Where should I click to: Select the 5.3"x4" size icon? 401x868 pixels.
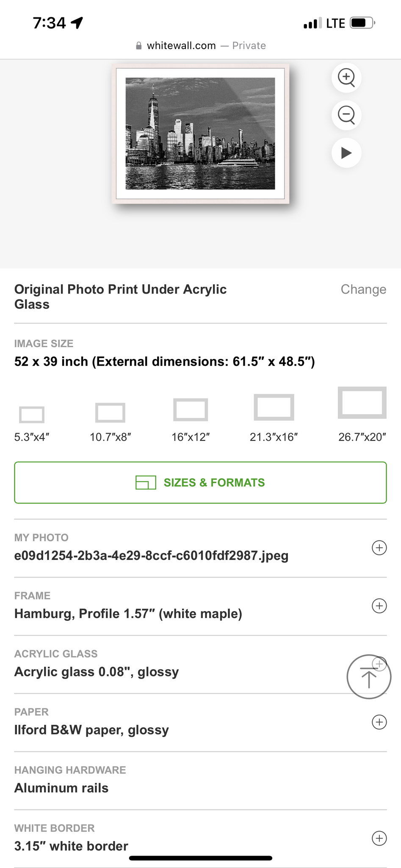click(32, 415)
